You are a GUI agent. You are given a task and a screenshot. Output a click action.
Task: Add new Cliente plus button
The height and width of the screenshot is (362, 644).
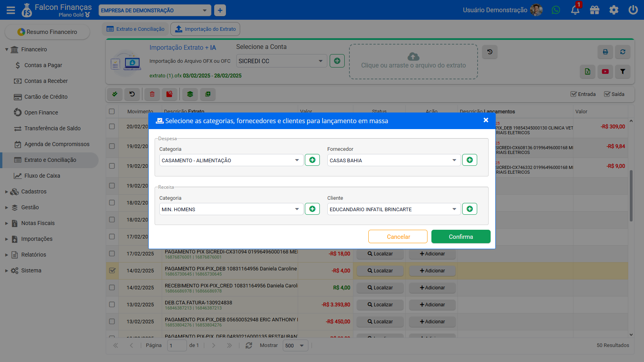(470, 209)
